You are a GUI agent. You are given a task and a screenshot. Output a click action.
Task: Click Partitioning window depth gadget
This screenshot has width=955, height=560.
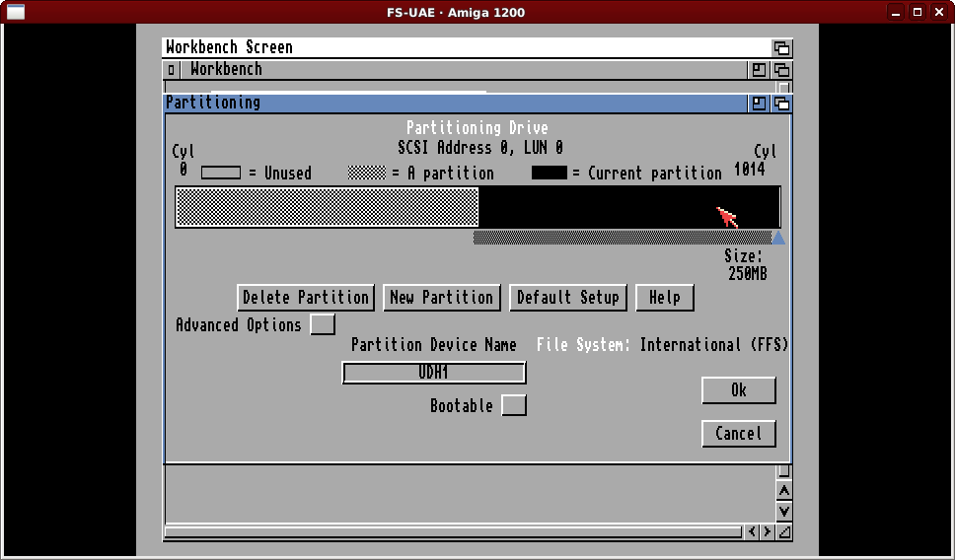point(781,104)
